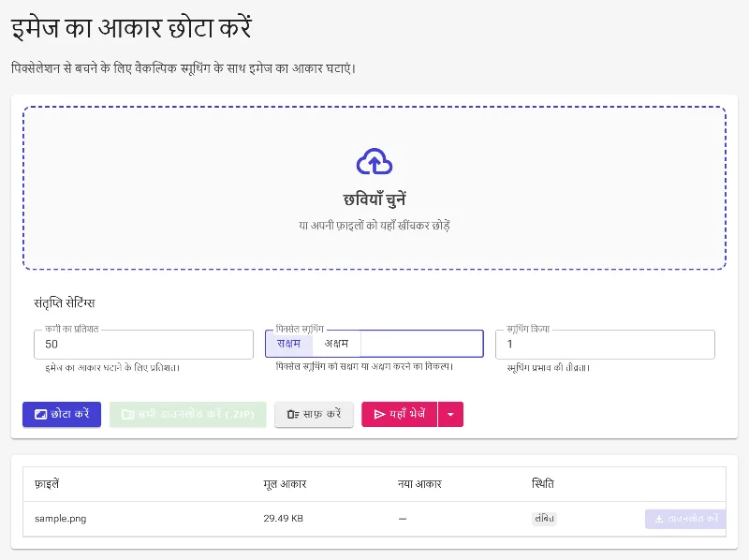Screen dimensions: 749x560
Task: Click the download button for sample.png
Action: coord(686,519)
